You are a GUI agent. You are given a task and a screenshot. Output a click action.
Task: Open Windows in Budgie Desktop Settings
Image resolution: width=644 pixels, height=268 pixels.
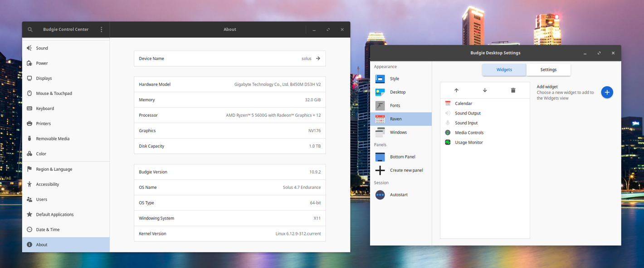coord(401,132)
